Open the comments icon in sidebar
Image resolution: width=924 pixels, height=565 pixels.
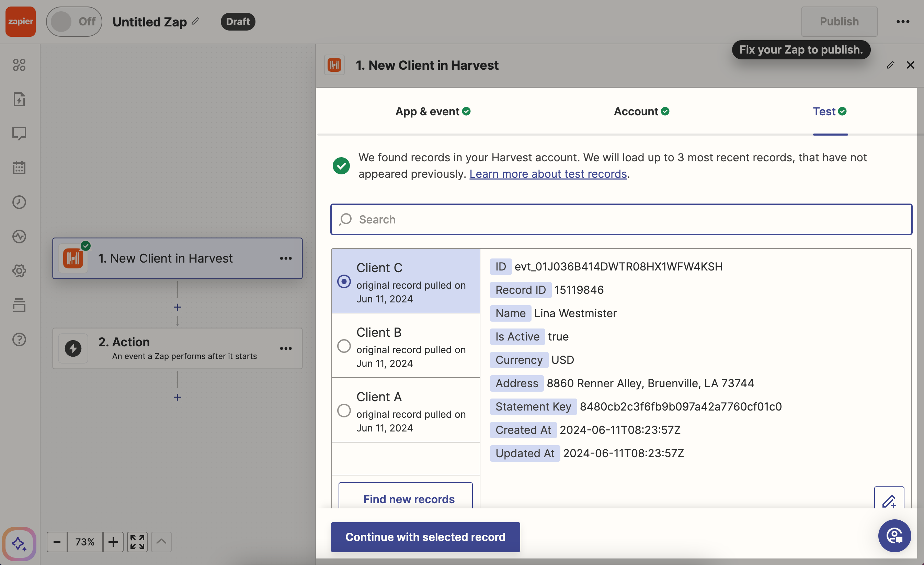19,134
